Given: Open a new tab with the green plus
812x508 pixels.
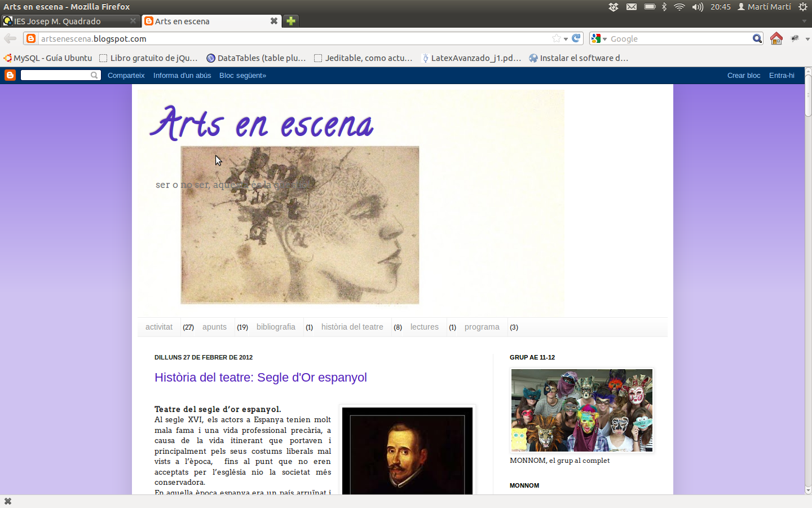Looking at the screenshot, I should pos(290,21).
